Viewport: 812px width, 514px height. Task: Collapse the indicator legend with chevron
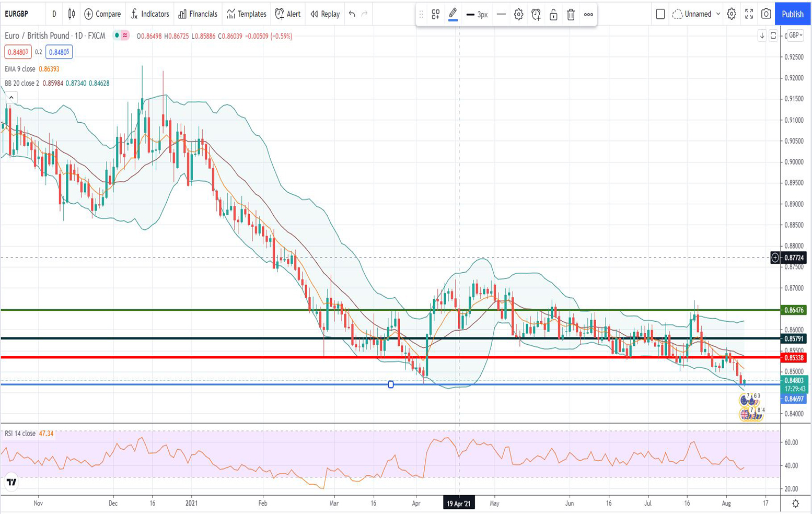(11, 98)
